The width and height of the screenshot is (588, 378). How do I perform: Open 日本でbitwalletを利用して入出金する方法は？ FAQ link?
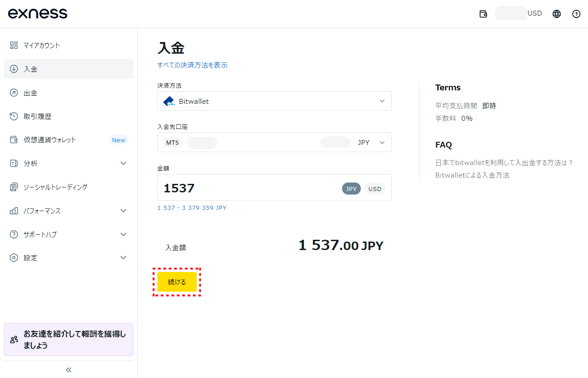pos(504,163)
